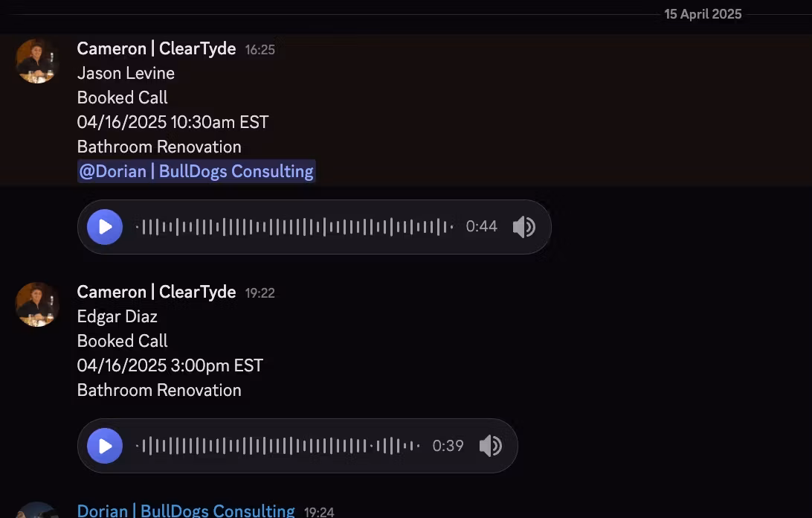Mute the 0:44 voice message volume
Image resolution: width=812 pixels, height=518 pixels.
tap(523, 227)
